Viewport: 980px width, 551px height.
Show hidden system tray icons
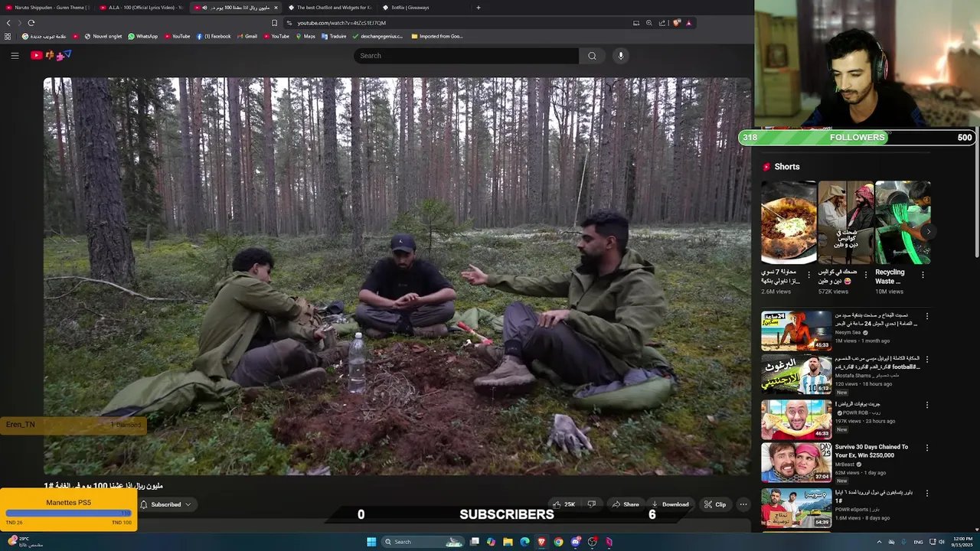(879, 542)
